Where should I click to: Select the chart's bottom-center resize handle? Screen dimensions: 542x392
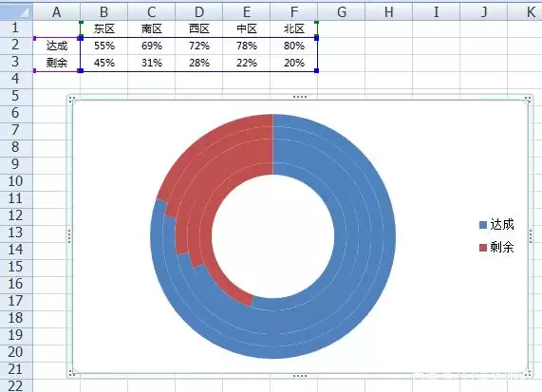[x=300, y=376]
